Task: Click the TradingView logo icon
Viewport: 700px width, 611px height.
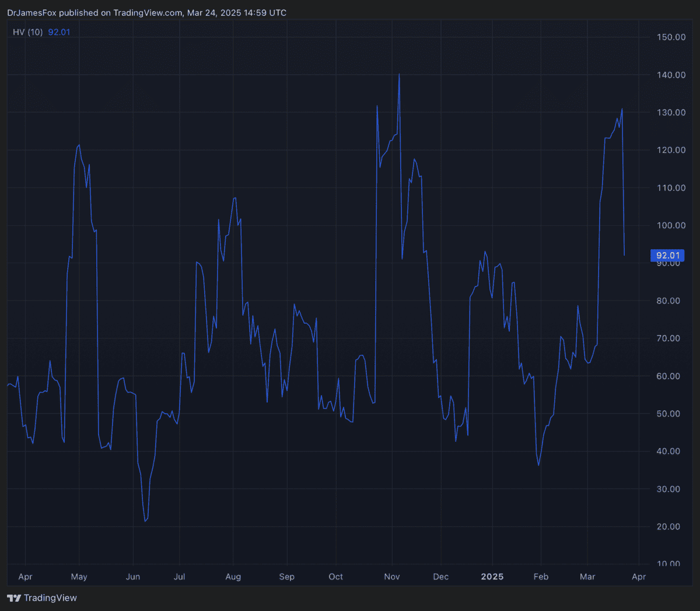Action: pos(13,598)
